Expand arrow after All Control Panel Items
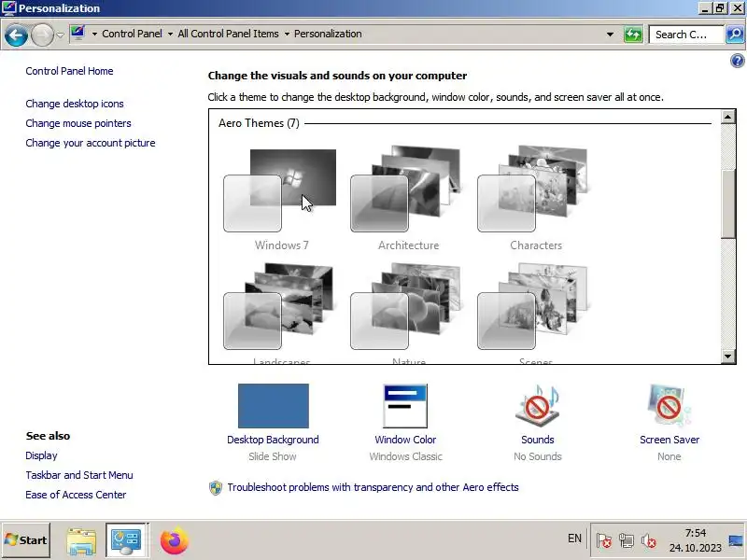The height and width of the screenshot is (560, 747). [x=287, y=34]
